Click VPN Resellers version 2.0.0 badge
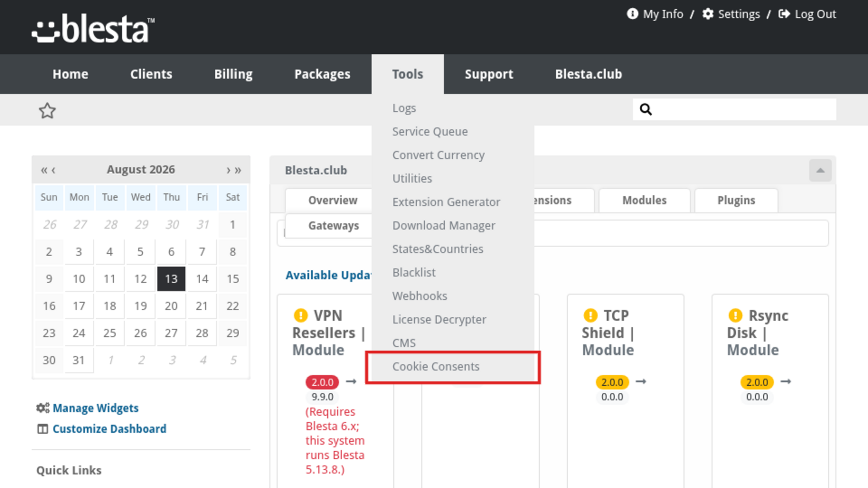This screenshot has height=488, width=868. 322,382
